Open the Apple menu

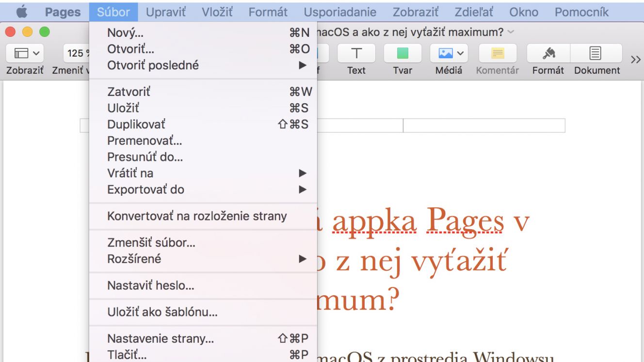tap(22, 12)
